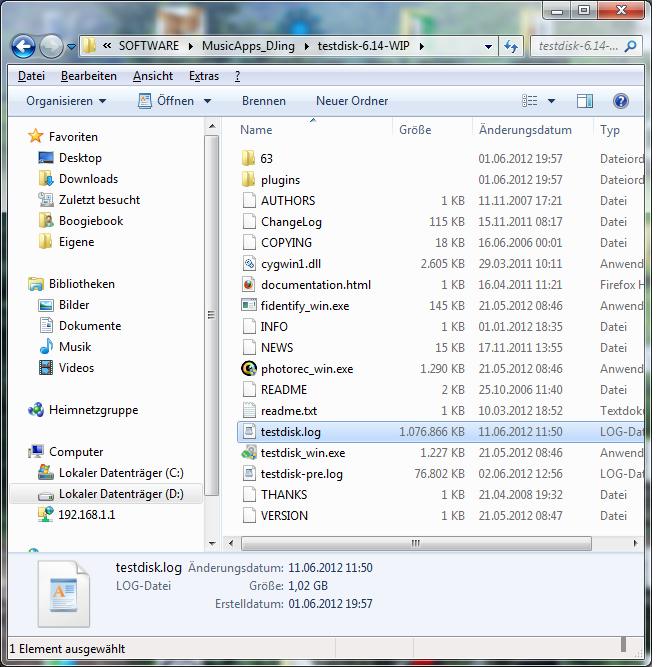
Task: Toggle the preview pane
Action: [585, 101]
